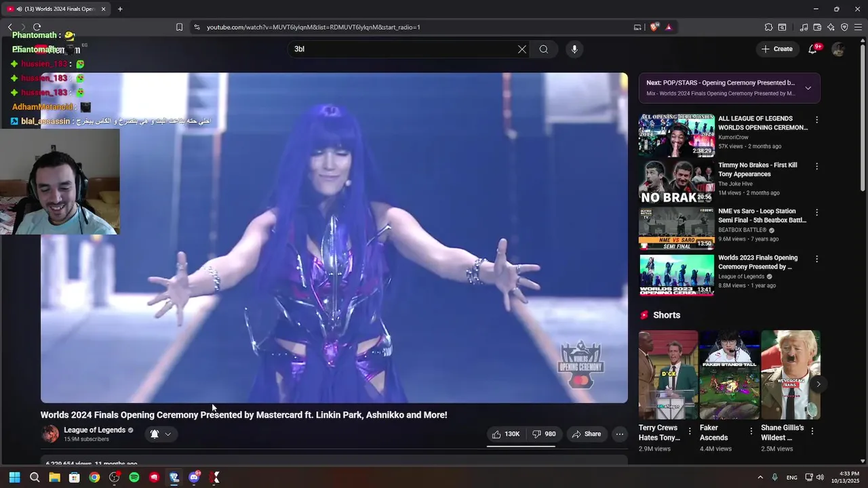Open browser extensions puzzle icon
The width and height of the screenshot is (868, 488).
(768, 27)
